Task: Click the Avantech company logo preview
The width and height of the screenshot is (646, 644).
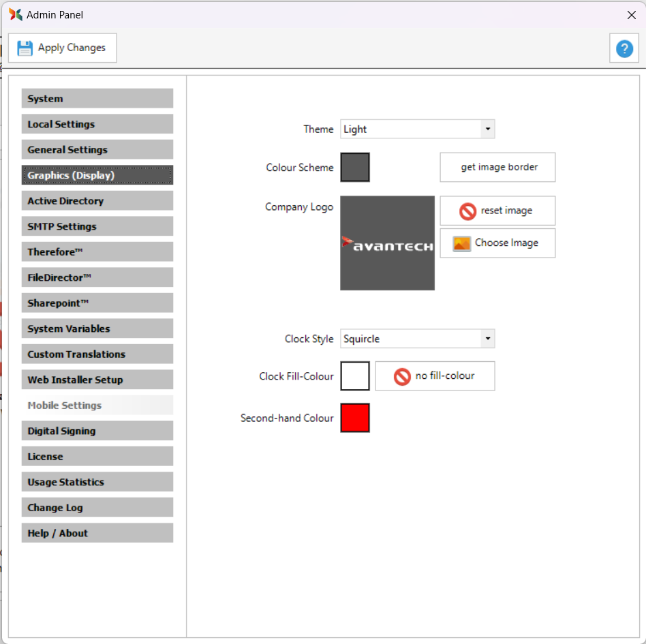Action: (x=387, y=243)
